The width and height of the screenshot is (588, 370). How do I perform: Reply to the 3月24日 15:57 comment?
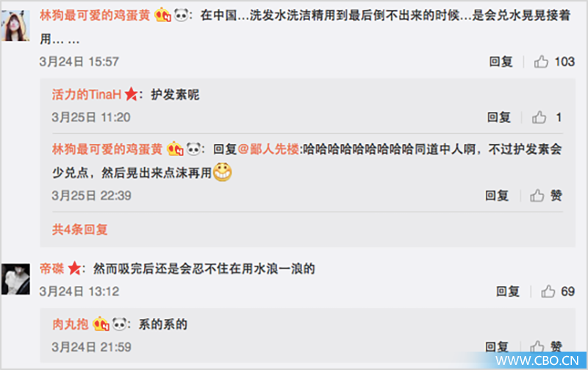coord(501,62)
